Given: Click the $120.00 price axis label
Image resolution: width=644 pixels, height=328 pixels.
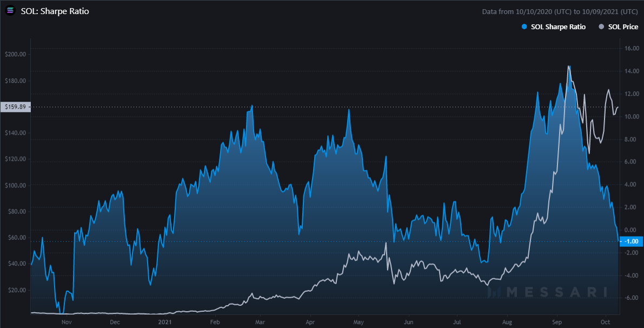Looking at the screenshot, I should (x=16, y=159).
